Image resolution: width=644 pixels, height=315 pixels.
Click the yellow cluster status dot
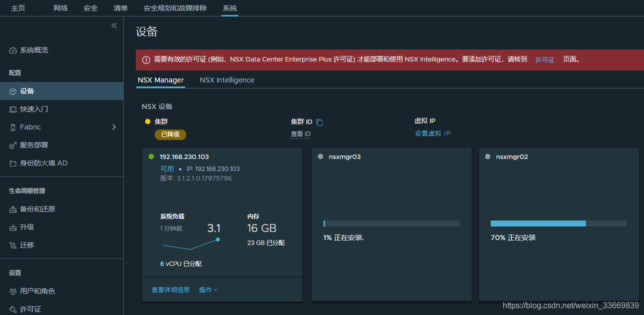click(148, 121)
